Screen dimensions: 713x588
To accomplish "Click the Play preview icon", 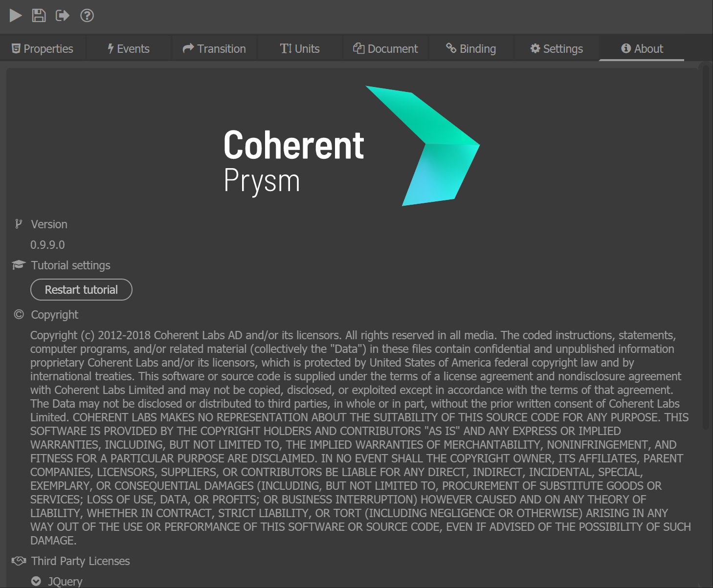I will point(16,16).
